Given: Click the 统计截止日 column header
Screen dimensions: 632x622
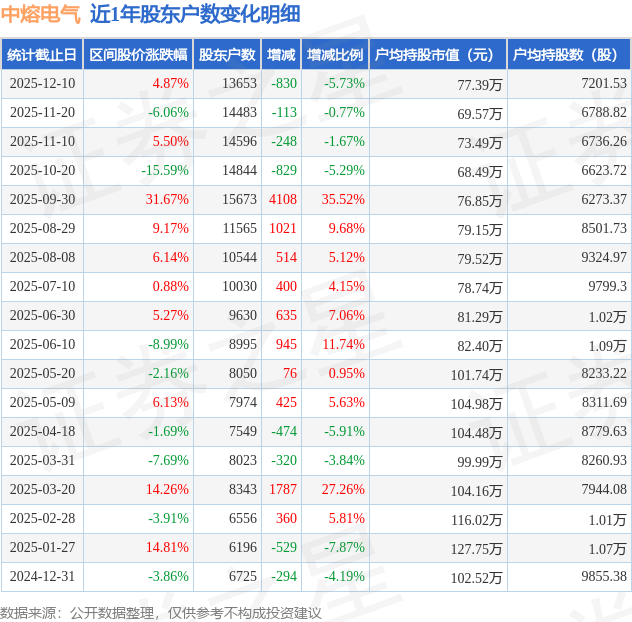Looking at the screenshot, I should point(42,54).
